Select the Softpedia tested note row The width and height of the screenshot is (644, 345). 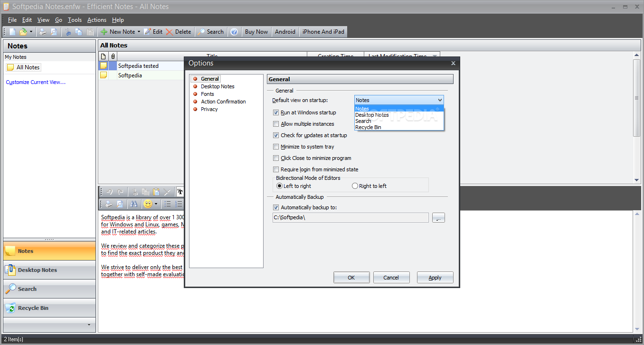coord(142,66)
